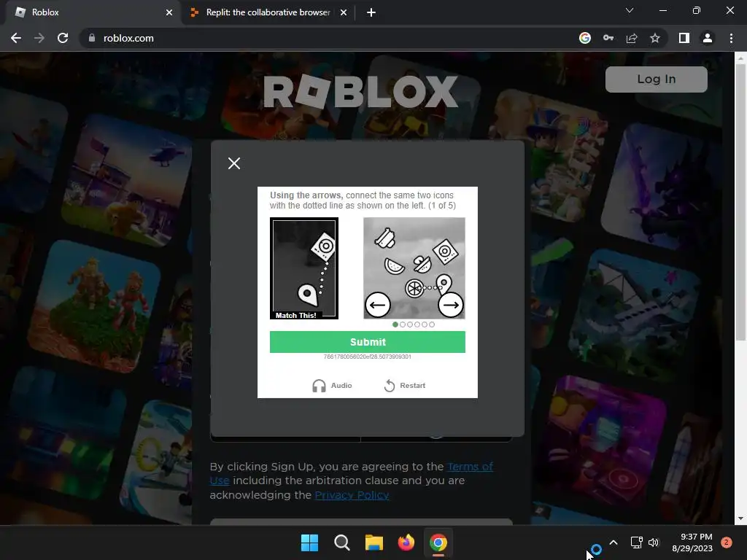Close the captcha dialog with the X
Image resolution: width=747 pixels, height=560 pixels.
(x=234, y=163)
